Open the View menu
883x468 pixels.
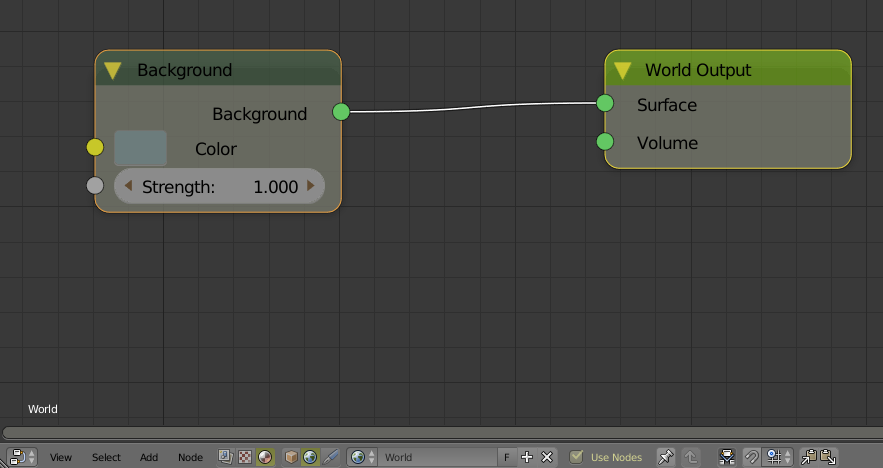(x=60, y=457)
